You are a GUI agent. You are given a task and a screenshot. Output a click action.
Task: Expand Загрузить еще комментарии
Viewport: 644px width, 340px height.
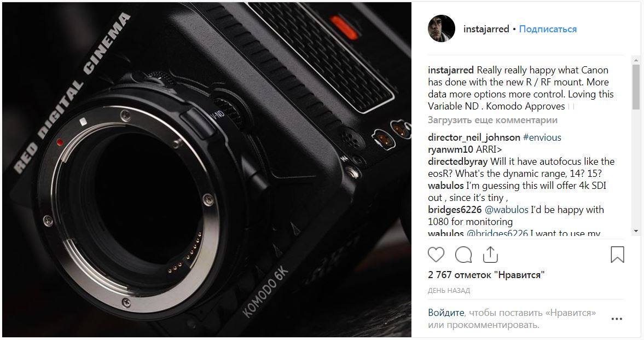pos(492,120)
